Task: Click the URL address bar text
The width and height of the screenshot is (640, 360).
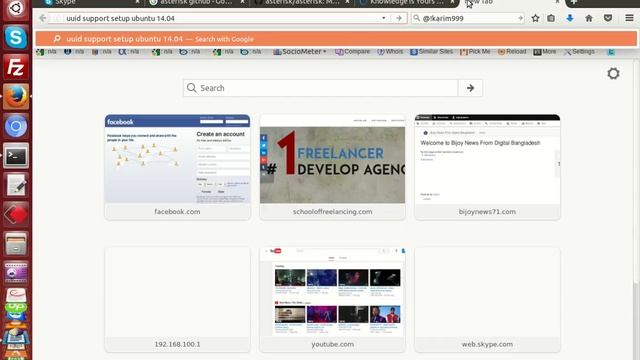Action: (x=120, y=18)
